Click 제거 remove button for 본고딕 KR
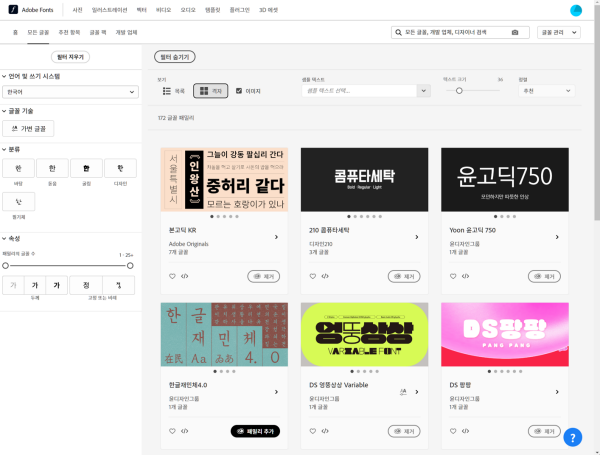This screenshot has width=600, height=455. click(x=264, y=276)
